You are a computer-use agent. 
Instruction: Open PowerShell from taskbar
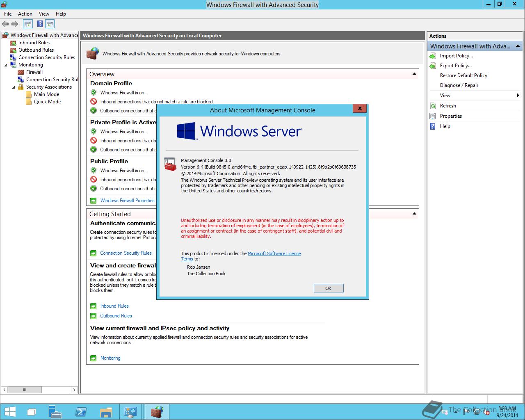[81, 412]
